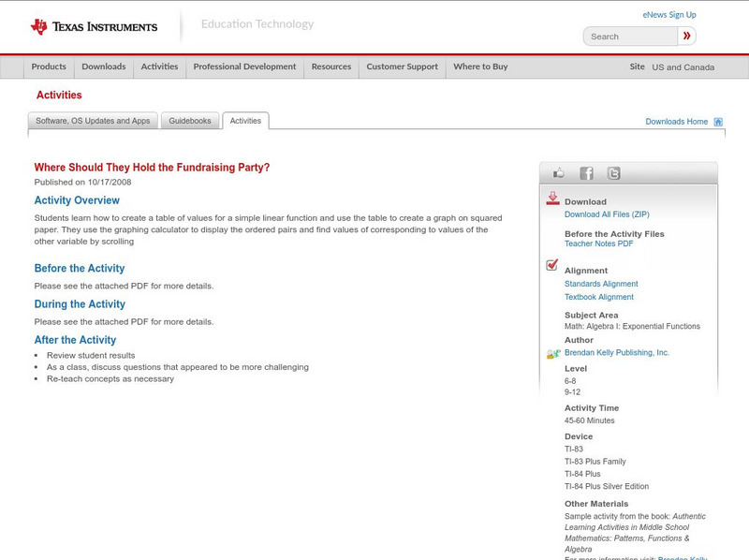Image resolution: width=749 pixels, height=560 pixels.
Task: Click the red Activities page heading
Action: (x=59, y=96)
